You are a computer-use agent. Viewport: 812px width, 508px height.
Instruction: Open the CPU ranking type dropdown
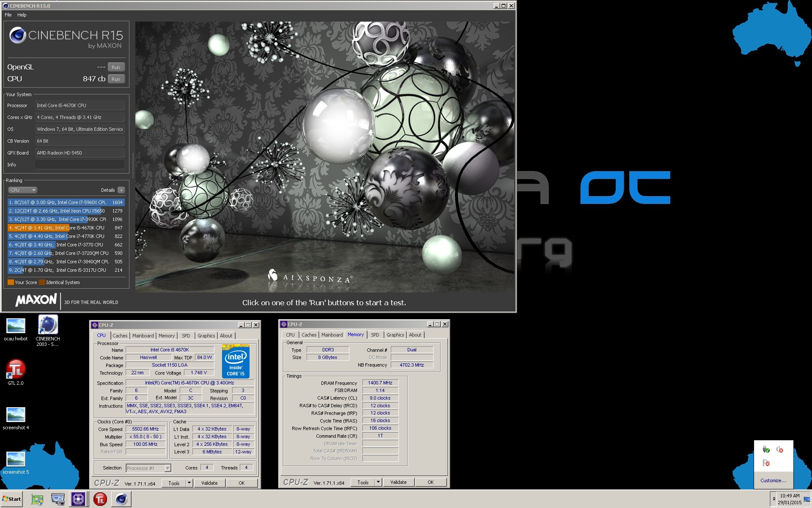[x=23, y=190]
